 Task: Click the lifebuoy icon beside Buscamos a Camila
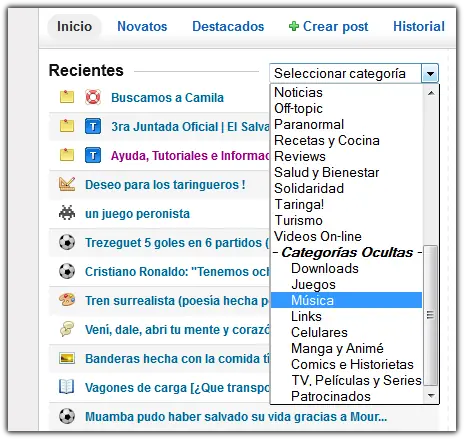click(x=93, y=97)
